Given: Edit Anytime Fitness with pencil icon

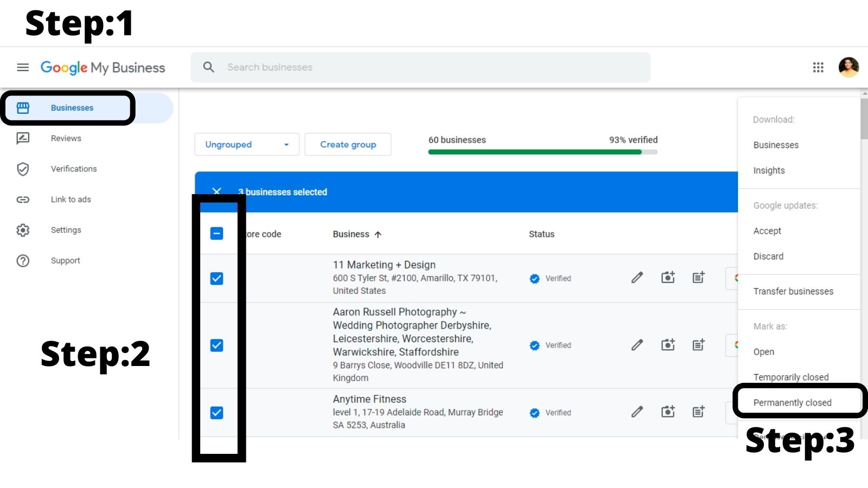Looking at the screenshot, I should (x=637, y=412).
